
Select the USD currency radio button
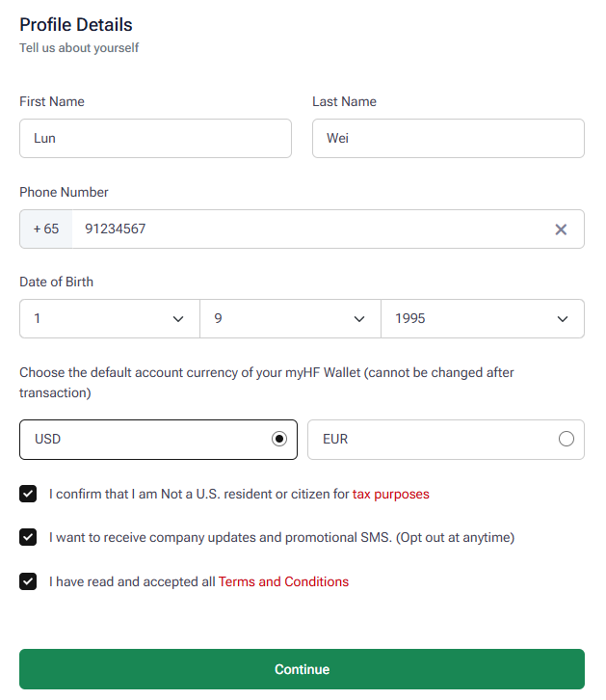(x=279, y=439)
